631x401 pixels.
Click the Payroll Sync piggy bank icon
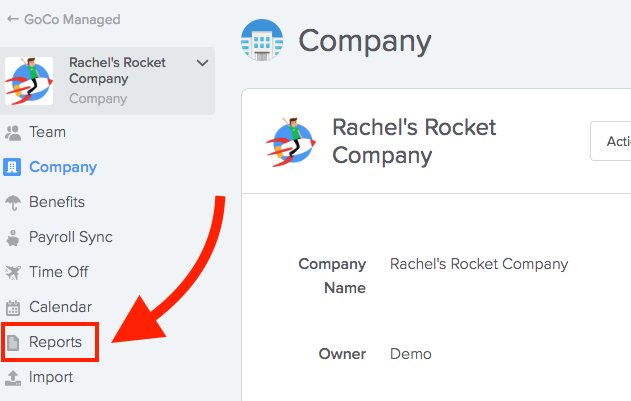[x=13, y=238]
